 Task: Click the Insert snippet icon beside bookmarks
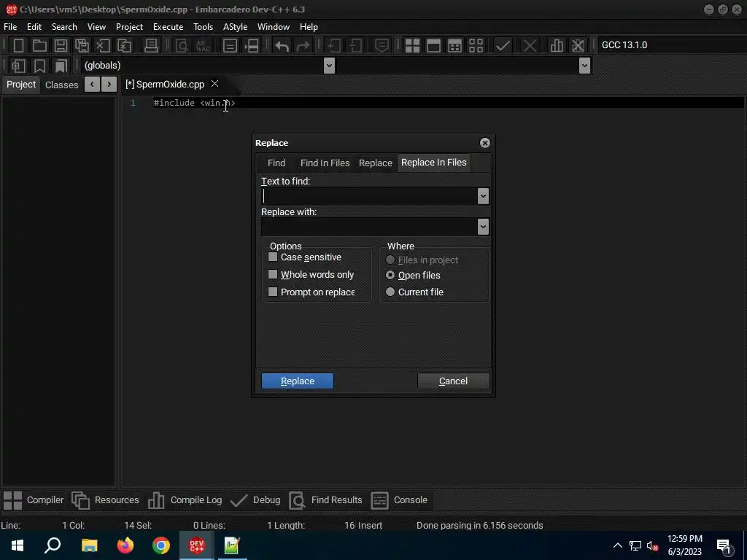[18, 66]
